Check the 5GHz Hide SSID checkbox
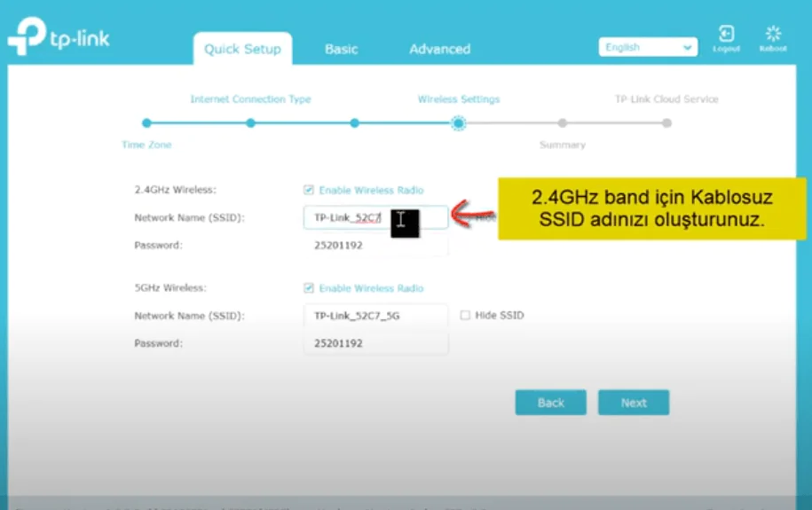The image size is (812, 510). (x=465, y=315)
